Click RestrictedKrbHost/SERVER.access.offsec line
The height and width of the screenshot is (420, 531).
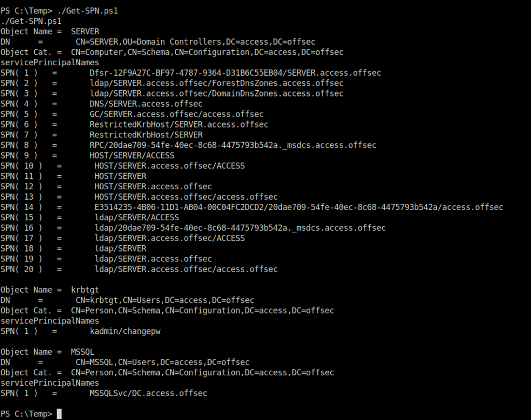179,124
